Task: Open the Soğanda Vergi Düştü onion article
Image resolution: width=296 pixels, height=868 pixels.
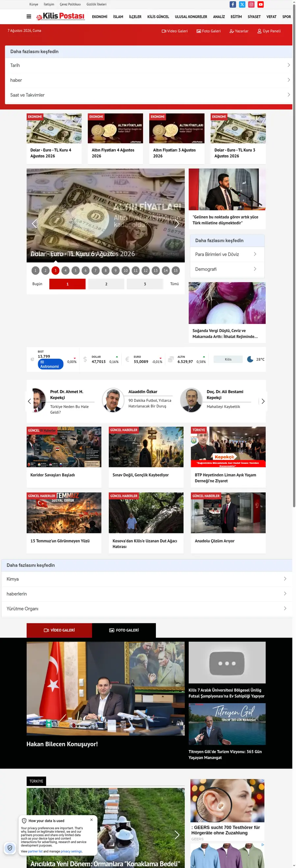Action: (227, 312)
